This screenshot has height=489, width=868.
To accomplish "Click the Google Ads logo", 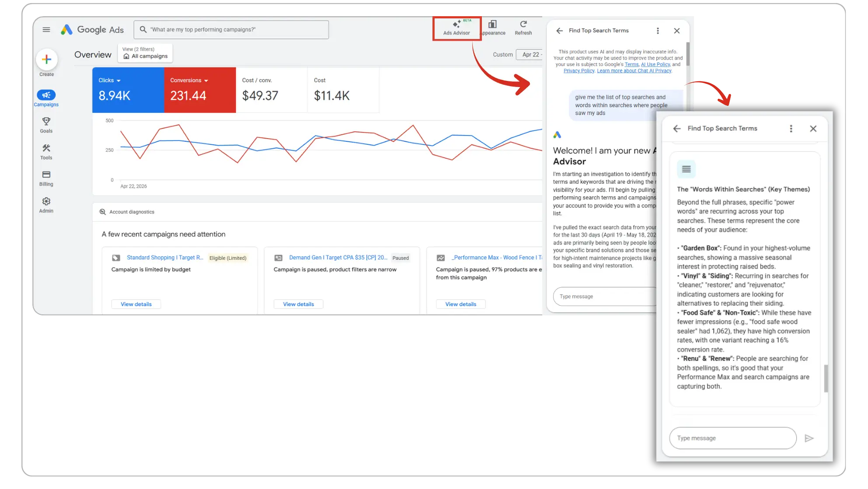I will tap(92, 30).
